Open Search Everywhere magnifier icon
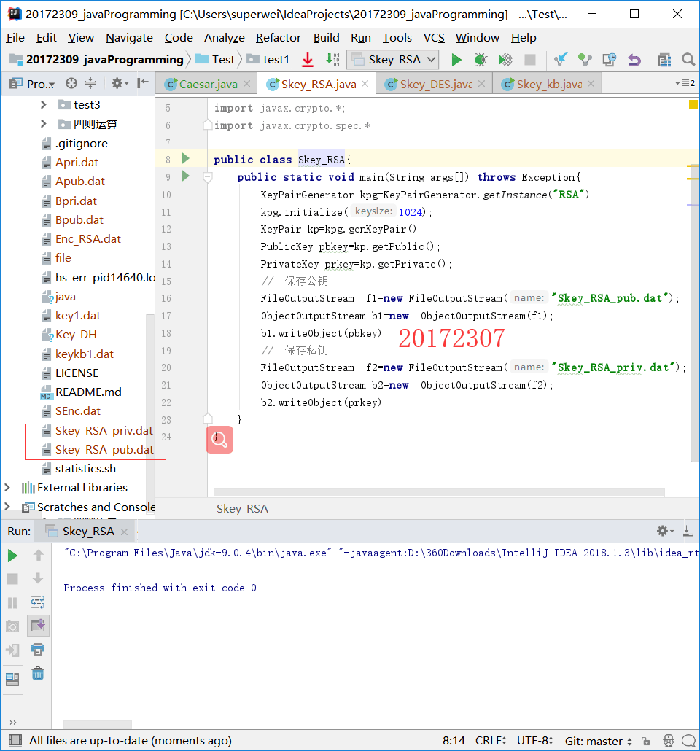The width and height of the screenshot is (700, 751). 688,60
